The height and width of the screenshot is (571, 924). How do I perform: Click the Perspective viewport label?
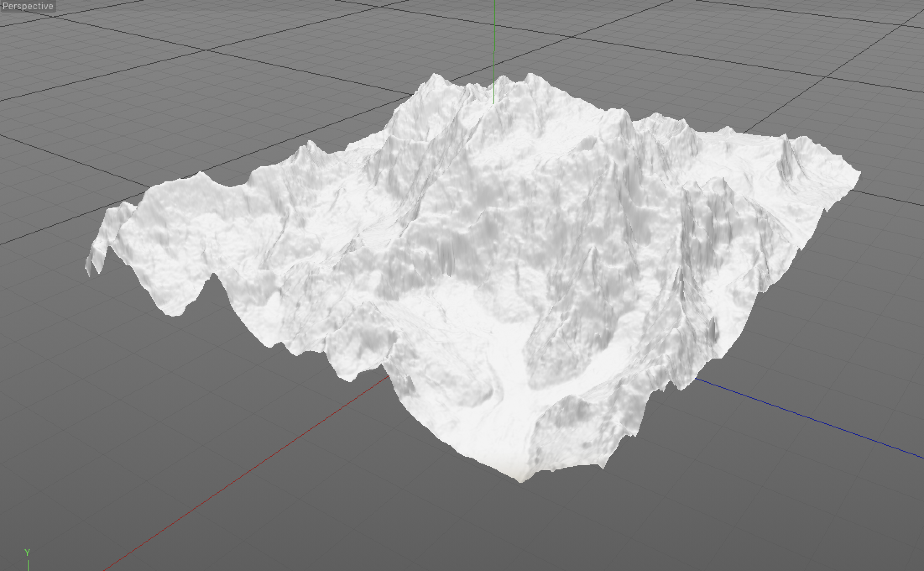click(28, 6)
